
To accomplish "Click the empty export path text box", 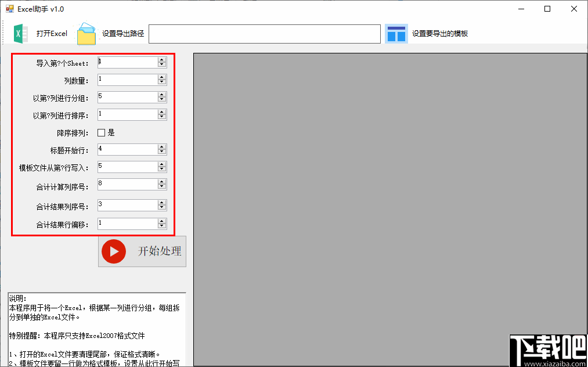I will tap(264, 34).
